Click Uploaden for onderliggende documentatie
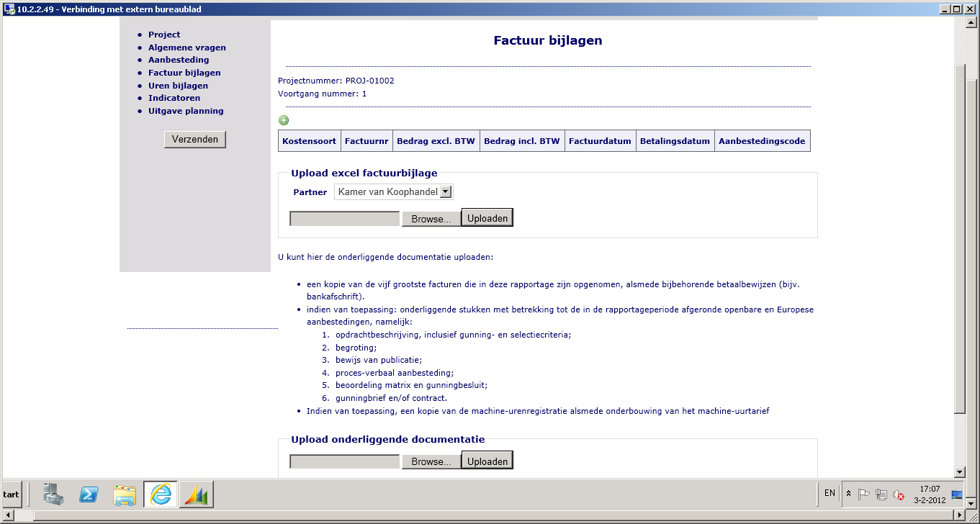Screen dimensions: 980x524 point(487,461)
